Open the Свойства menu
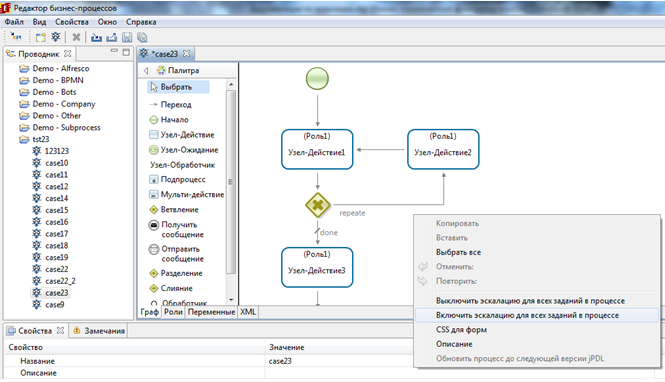This screenshot has height=382, width=665. point(72,22)
